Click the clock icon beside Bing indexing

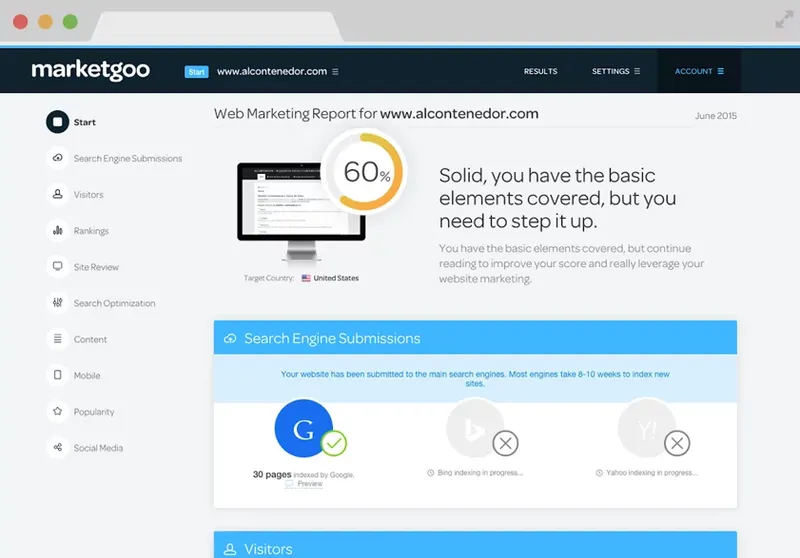(x=431, y=473)
